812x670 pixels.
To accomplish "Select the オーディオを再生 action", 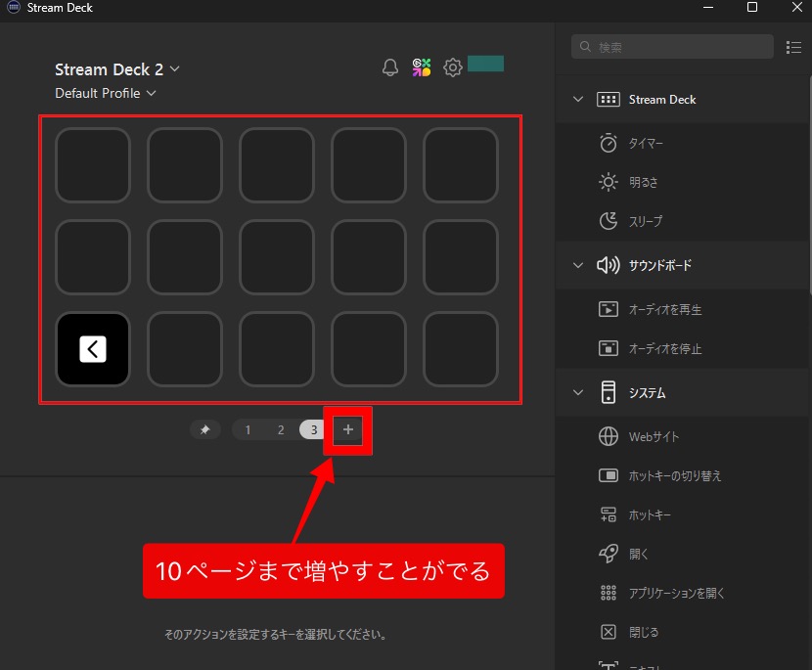I will pos(681,310).
